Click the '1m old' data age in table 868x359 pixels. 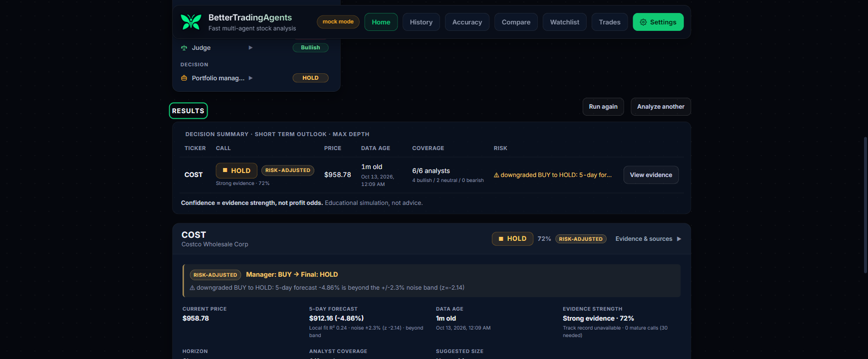372,167
